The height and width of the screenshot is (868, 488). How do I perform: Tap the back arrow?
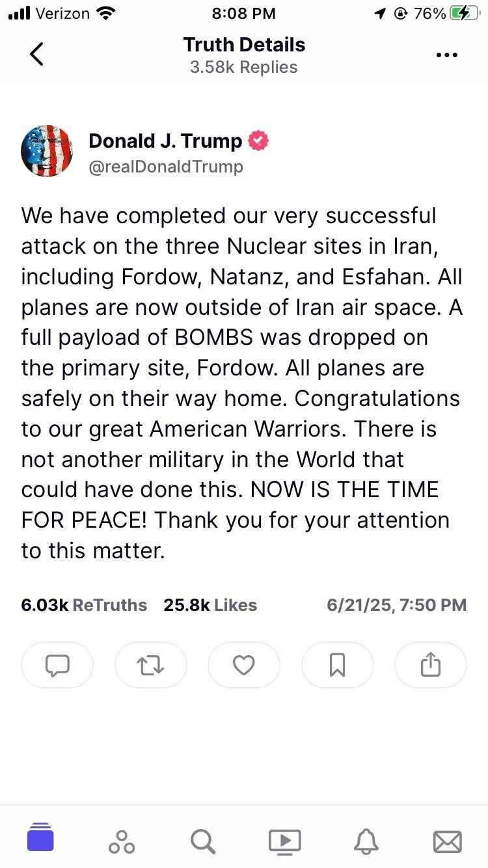[x=37, y=55]
